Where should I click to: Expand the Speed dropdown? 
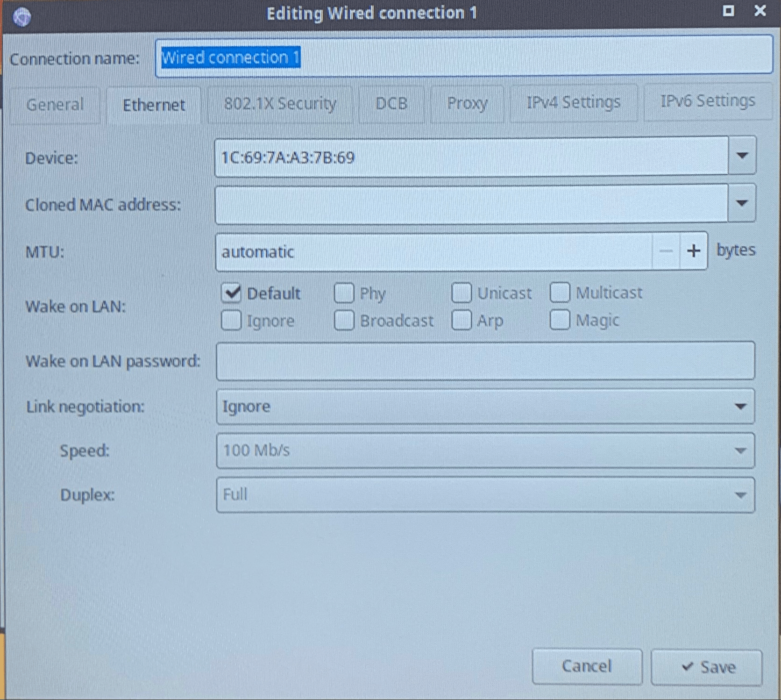(485, 450)
